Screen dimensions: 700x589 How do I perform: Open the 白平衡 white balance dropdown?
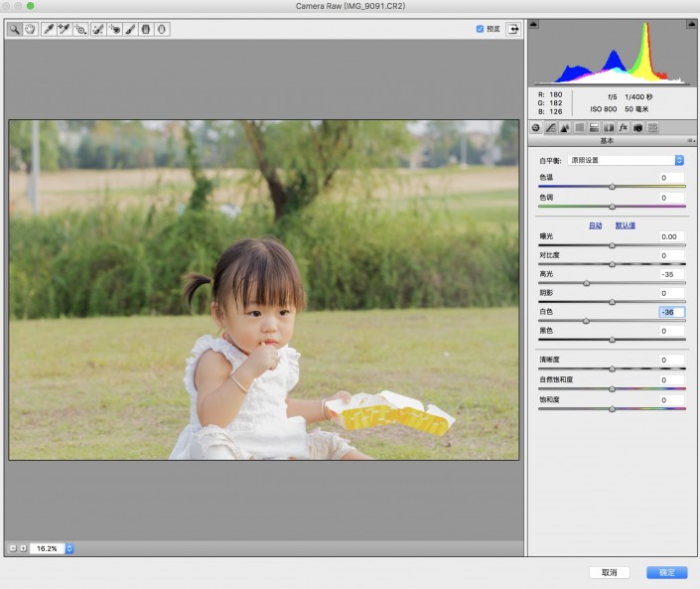tap(627, 160)
